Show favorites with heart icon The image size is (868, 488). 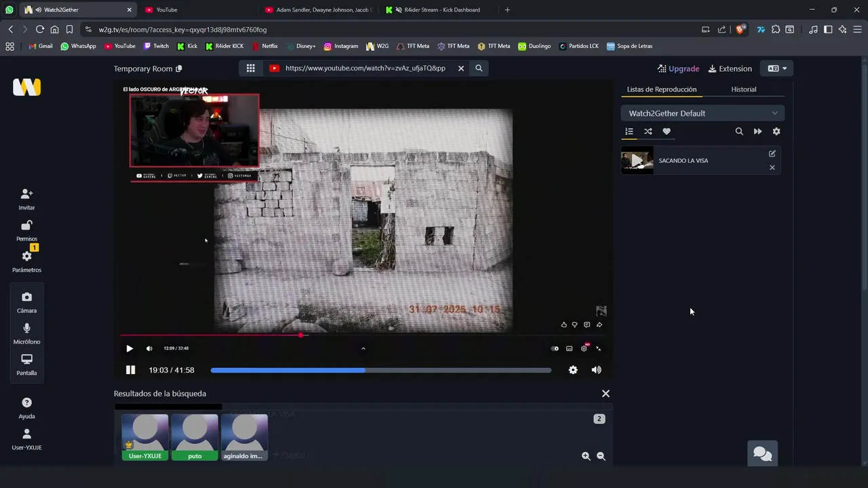[667, 131]
